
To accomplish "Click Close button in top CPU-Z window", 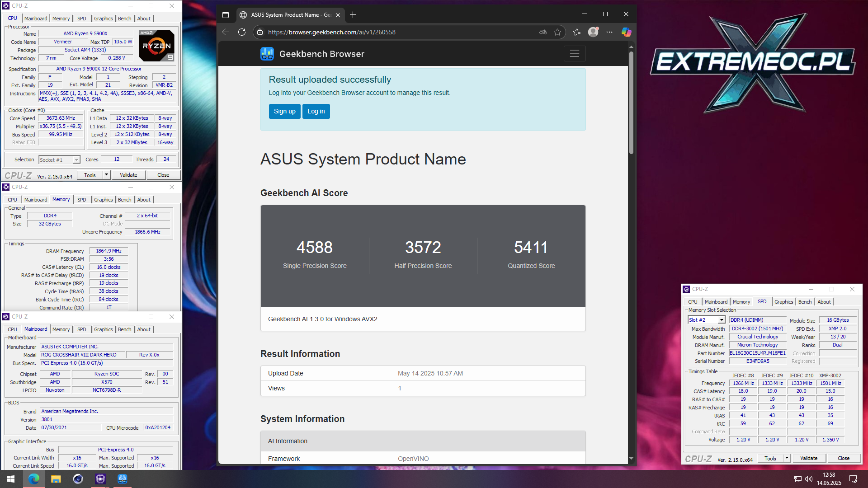I will (x=163, y=175).
